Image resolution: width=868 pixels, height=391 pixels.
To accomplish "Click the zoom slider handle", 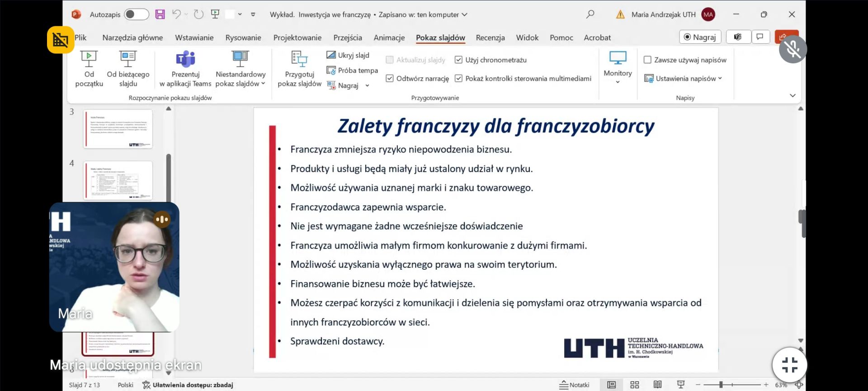I will [x=721, y=385].
